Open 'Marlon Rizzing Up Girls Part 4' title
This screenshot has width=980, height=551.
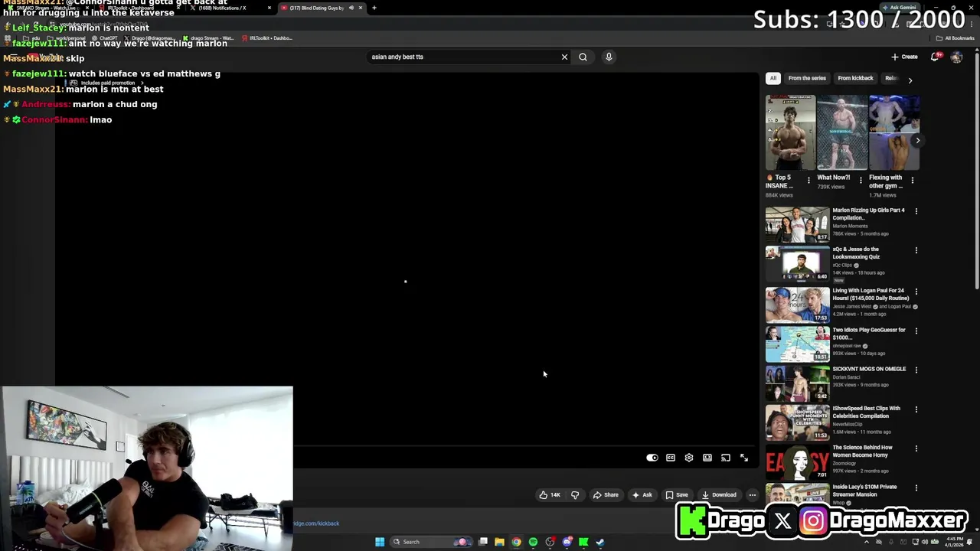tap(868, 214)
